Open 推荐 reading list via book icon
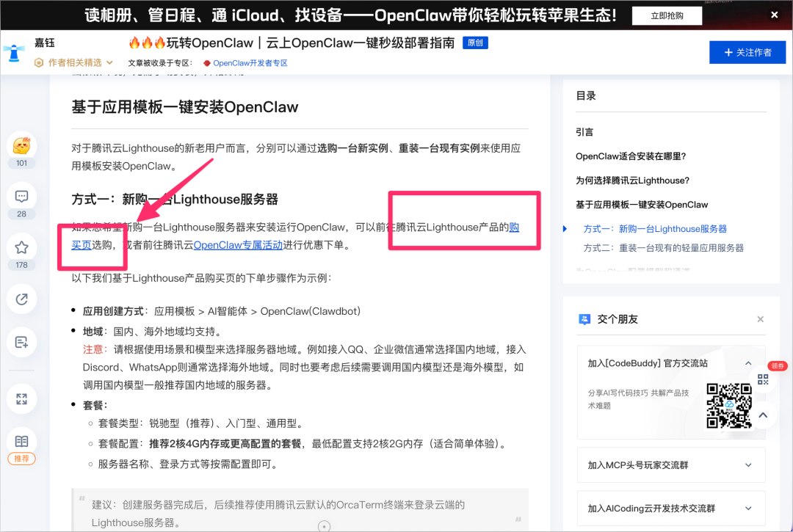Screen dimensions: 793x532 pyautogui.click(x=21, y=442)
